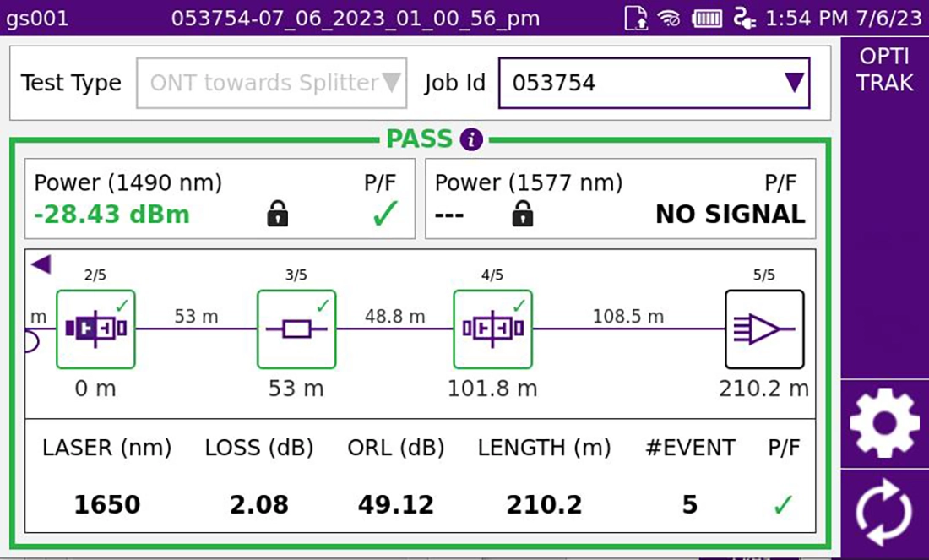
Task: Tap the green check in the results table
Action: [x=783, y=505]
